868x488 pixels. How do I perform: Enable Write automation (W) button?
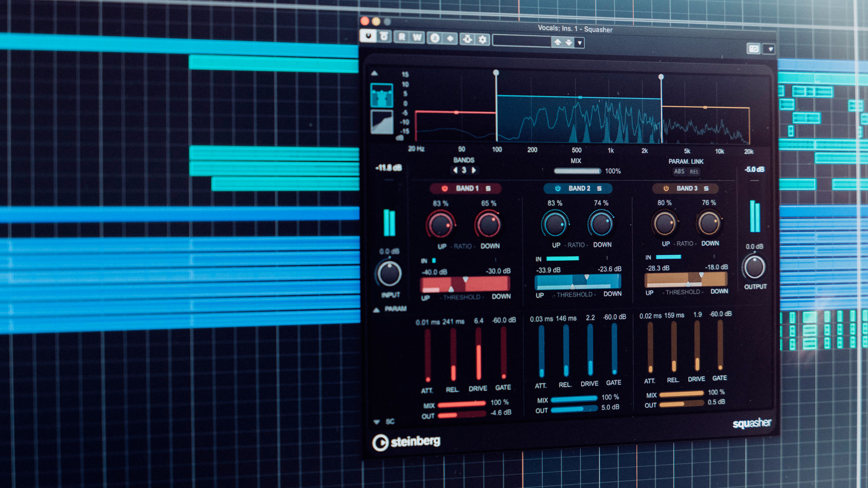[x=417, y=38]
